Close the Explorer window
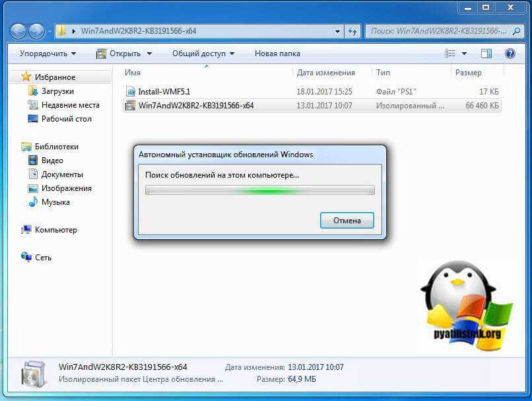The width and height of the screenshot is (532, 401). 510,7
